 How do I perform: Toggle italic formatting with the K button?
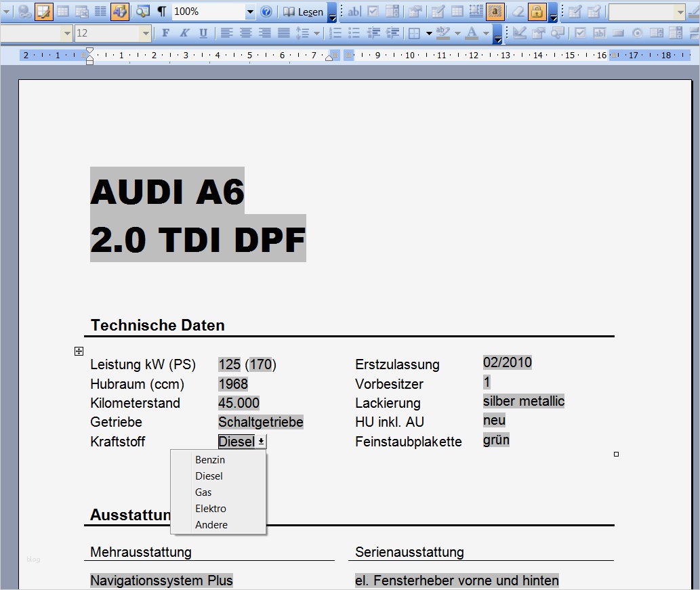184,33
